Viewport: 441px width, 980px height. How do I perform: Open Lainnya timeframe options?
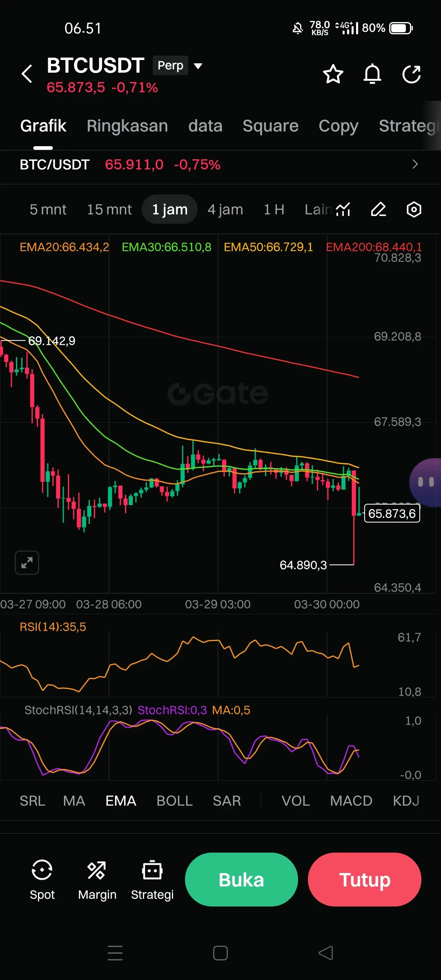point(318,209)
